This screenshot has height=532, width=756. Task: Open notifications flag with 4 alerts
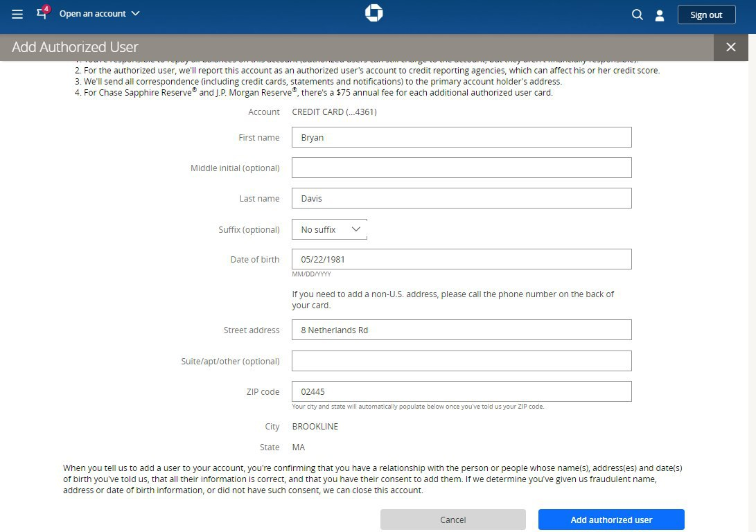[42, 12]
